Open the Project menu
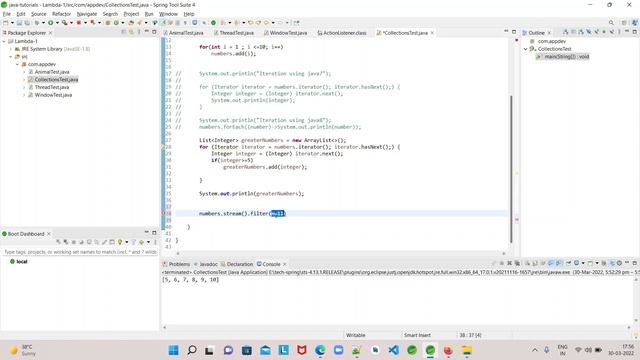Viewport: 640px width, 360px height. pyautogui.click(x=131, y=14)
